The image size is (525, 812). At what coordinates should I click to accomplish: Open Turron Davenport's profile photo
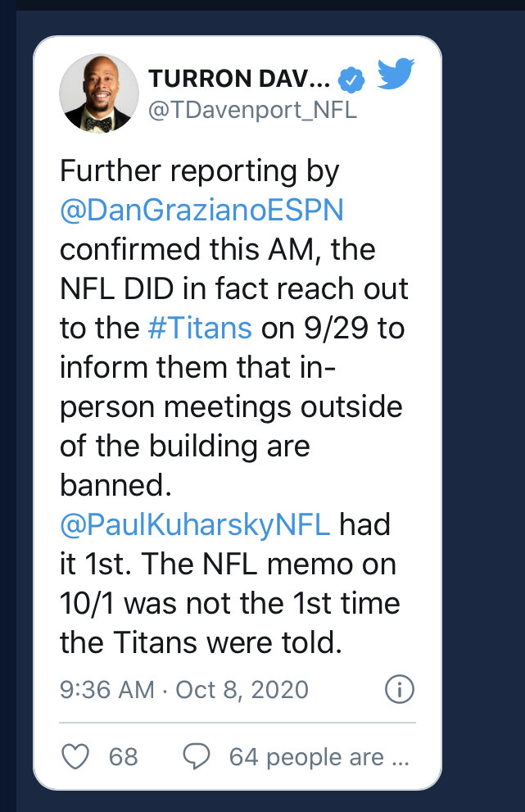(99, 93)
